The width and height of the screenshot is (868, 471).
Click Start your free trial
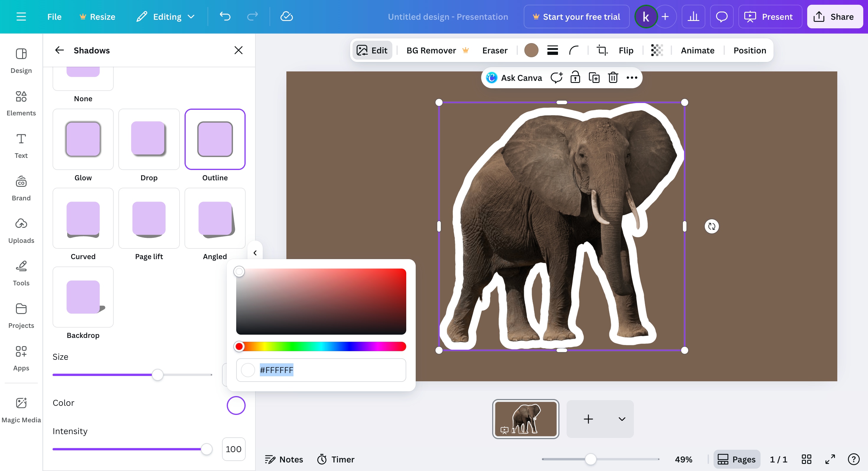(x=576, y=16)
